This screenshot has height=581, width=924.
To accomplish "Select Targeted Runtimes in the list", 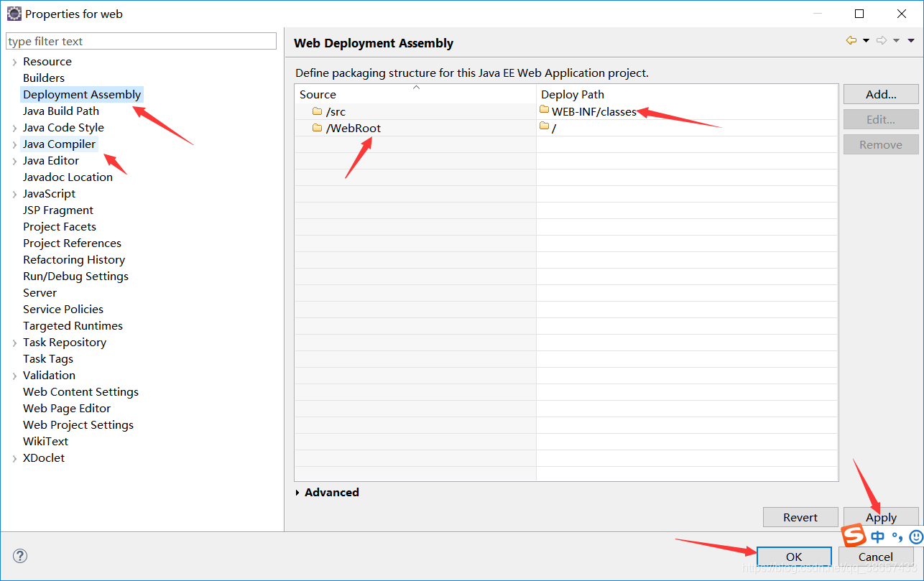I will point(73,325).
